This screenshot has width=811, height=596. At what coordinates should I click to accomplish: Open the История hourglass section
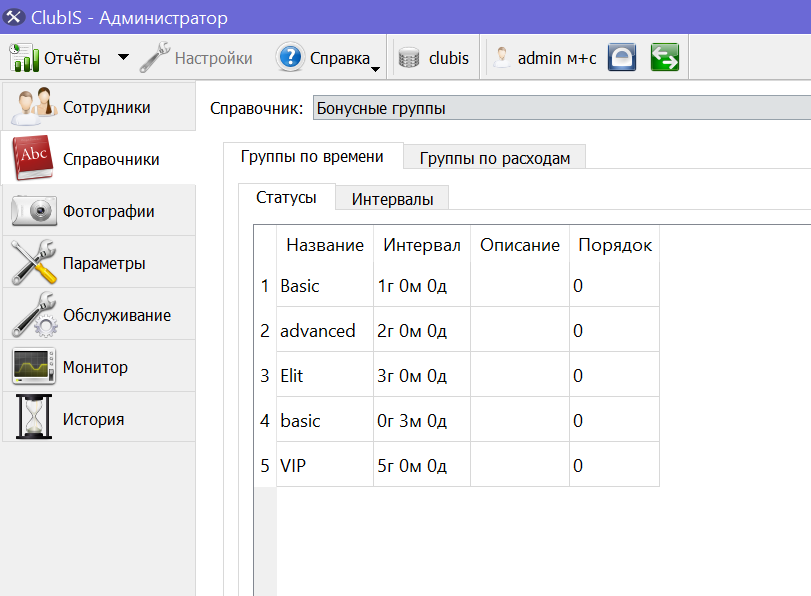(99, 419)
